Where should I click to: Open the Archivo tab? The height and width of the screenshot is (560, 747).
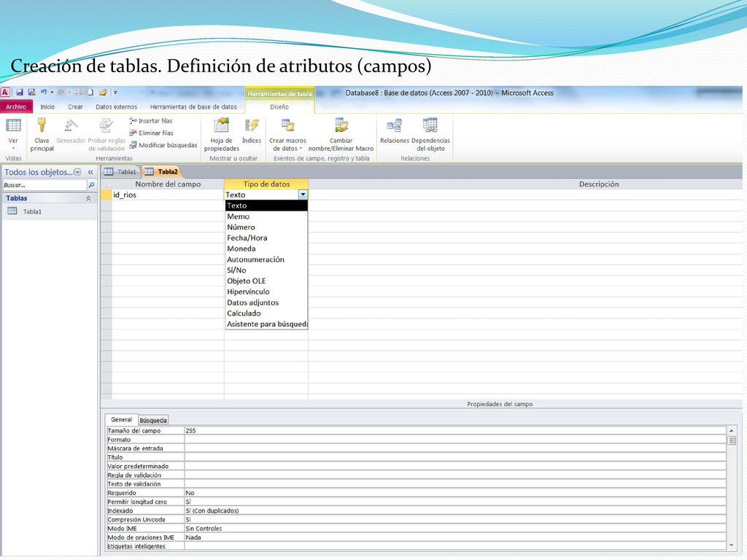[x=16, y=106]
